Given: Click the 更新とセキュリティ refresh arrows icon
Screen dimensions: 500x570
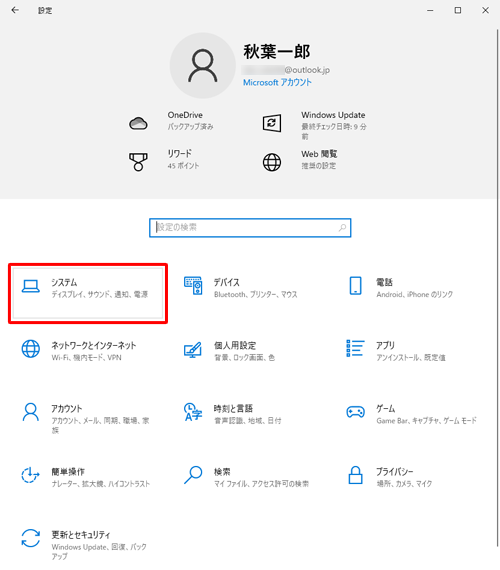Looking at the screenshot, I should pyautogui.click(x=31, y=538).
